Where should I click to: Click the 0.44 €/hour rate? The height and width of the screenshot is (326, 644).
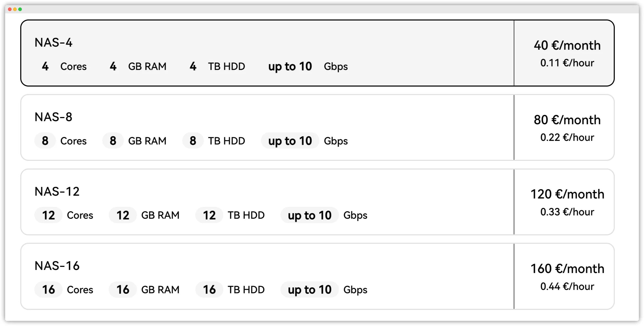tap(567, 287)
